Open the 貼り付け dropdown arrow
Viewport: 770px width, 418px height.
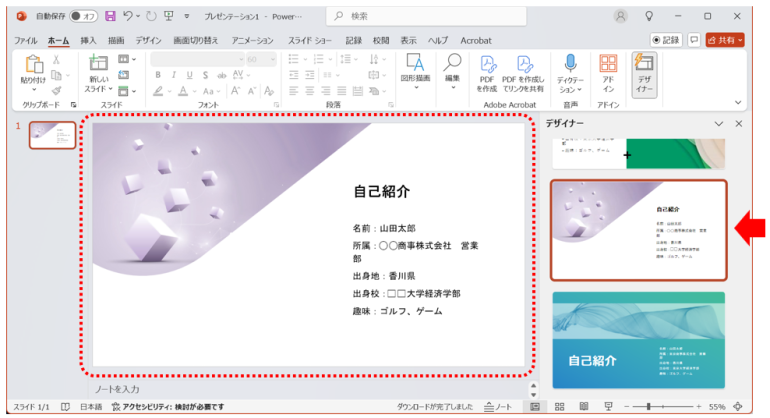[33, 89]
